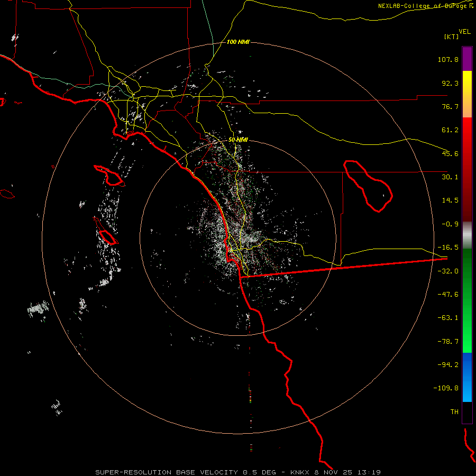This screenshot has height=476, width=476.
Task: Click the 61.2 velocity scale value
Action: (450, 130)
